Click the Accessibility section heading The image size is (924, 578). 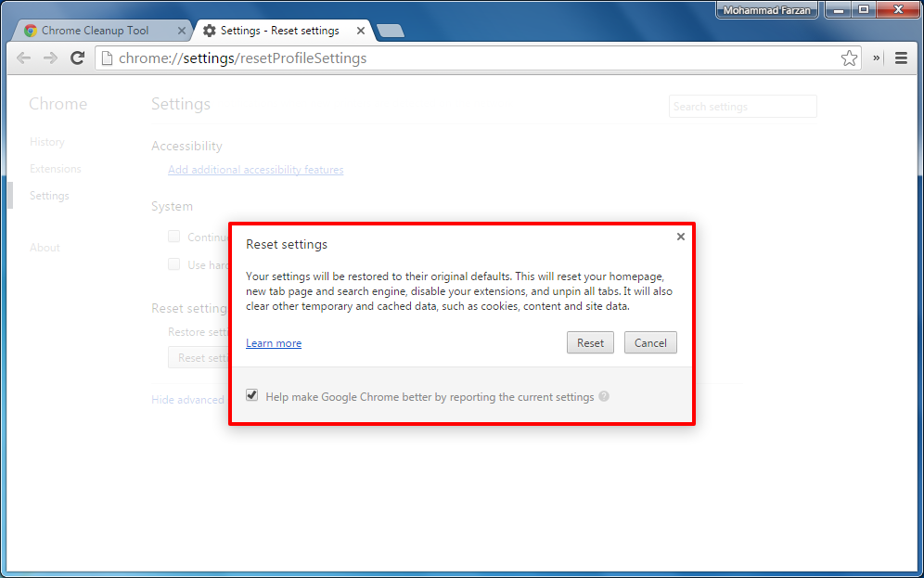tap(186, 146)
